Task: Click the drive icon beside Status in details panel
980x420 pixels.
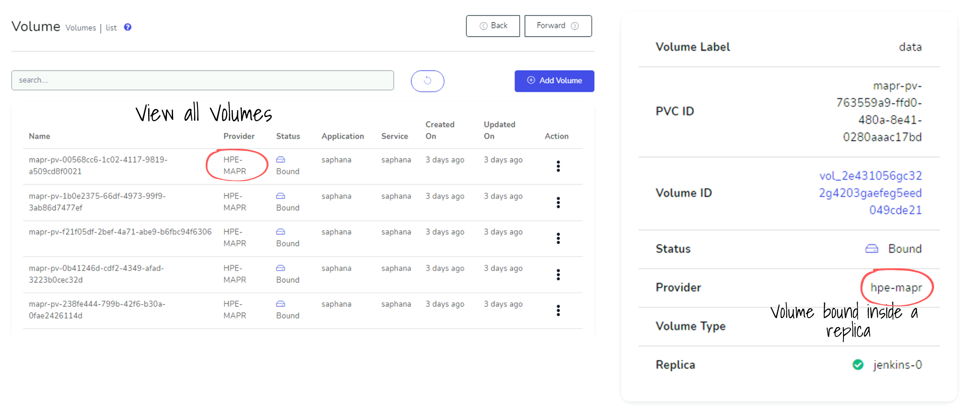Action: (x=871, y=248)
